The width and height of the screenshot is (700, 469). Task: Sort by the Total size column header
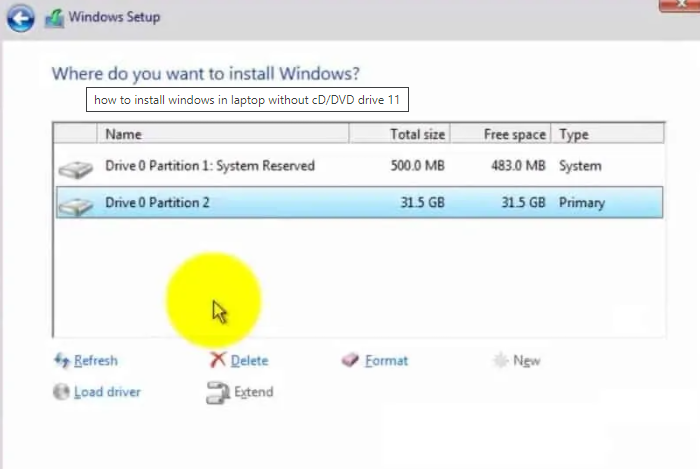(399, 134)
